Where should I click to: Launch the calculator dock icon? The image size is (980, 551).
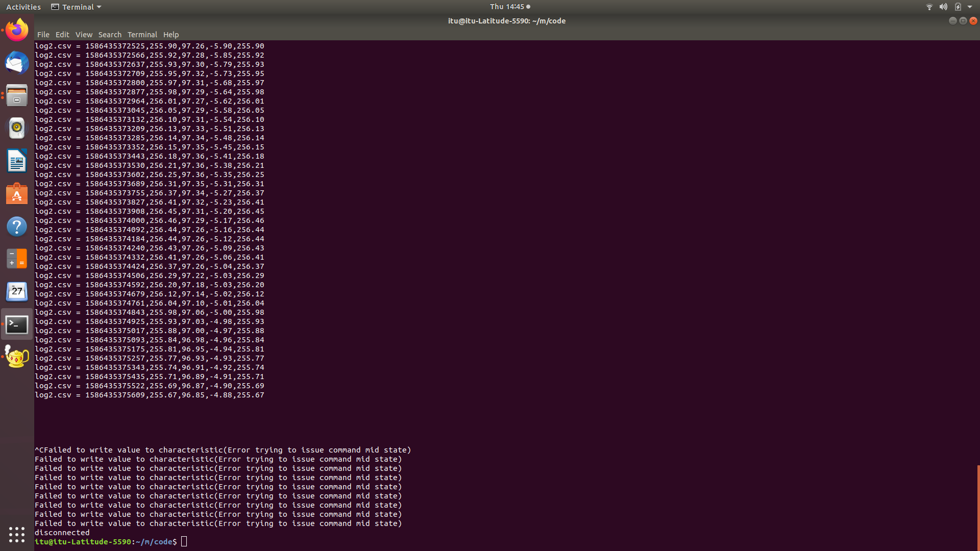point(17,259)
